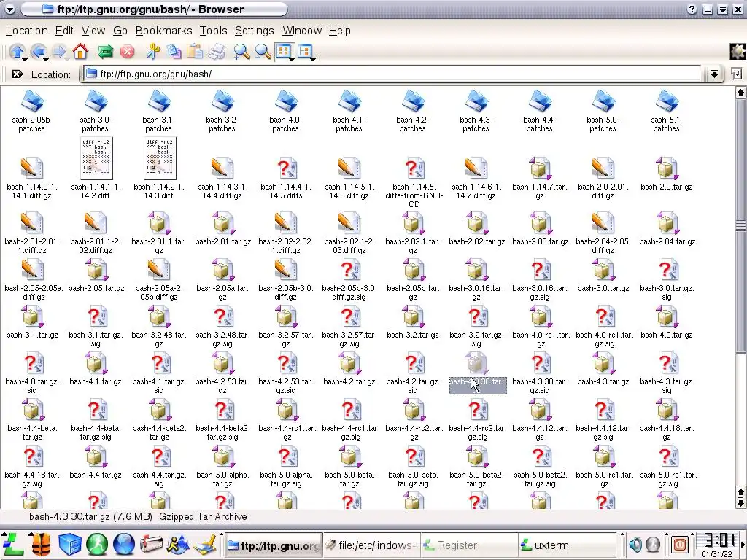Navigate back with the left arrow
The width and height of the screenshot is (747, 560).
click(38, 51)
